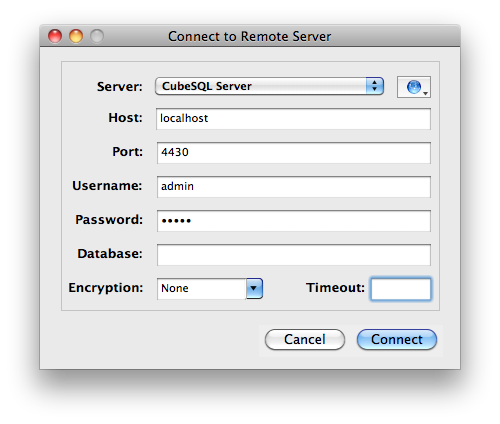Image resolution: width=500 pixels, height=424 pixels.
Task: Click into the masked Password field
Action: (293, 221)
